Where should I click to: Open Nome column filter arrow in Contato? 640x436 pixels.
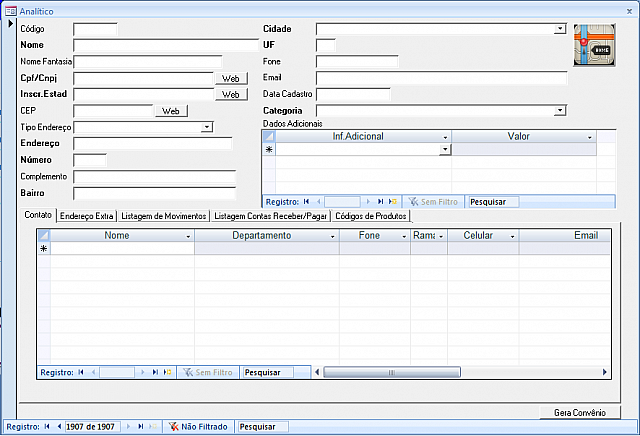tap(188, 236)
